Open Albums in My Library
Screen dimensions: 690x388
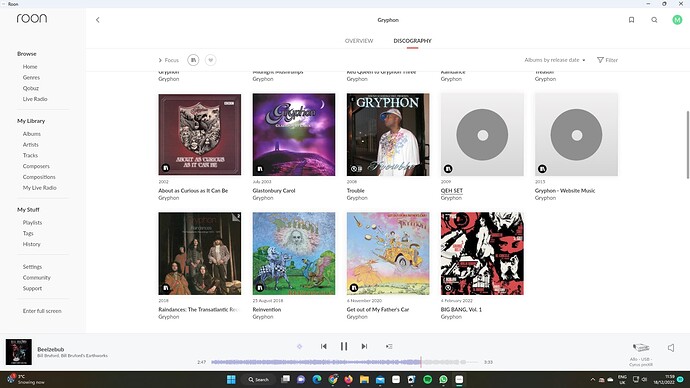(x=32, y=134)
